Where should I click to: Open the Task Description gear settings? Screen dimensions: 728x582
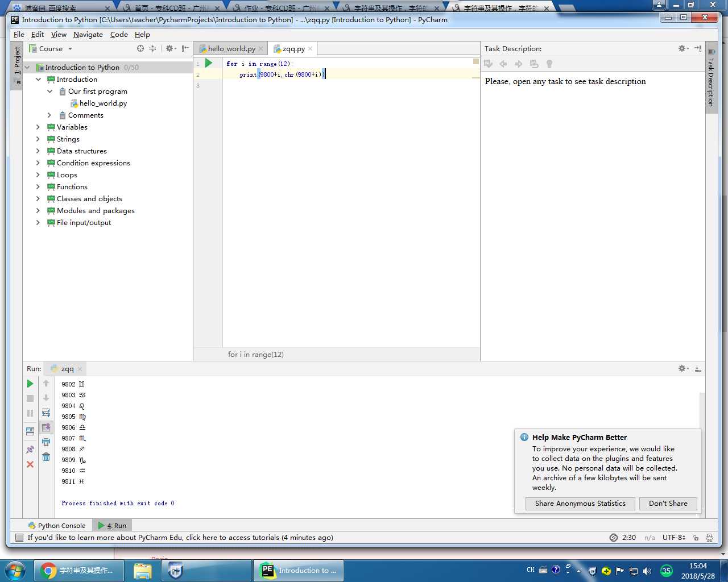[683, 48]
